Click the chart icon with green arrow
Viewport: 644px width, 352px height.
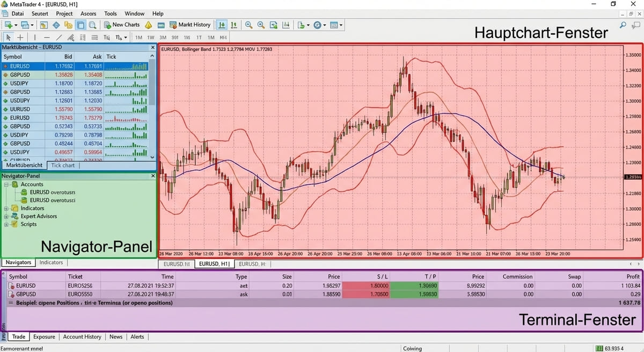tap(274, 25)
